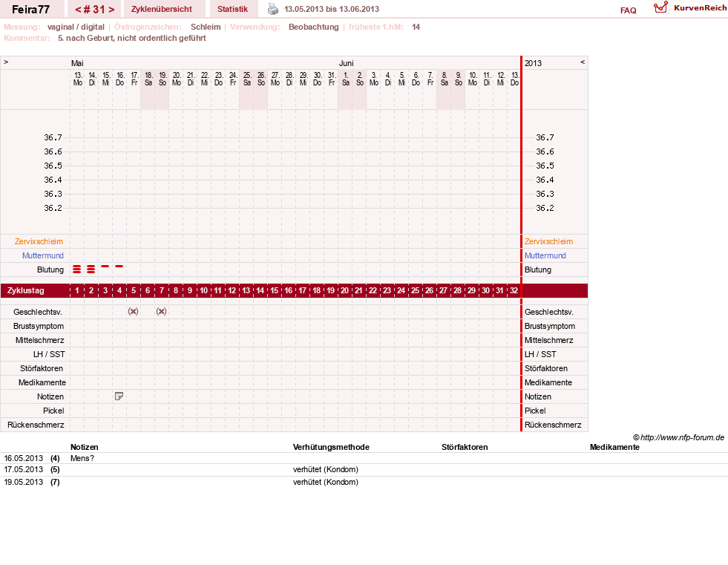
Task: Click the left Rückenschmerz row label
Action: pyautogui.click(x=36, y=425)
